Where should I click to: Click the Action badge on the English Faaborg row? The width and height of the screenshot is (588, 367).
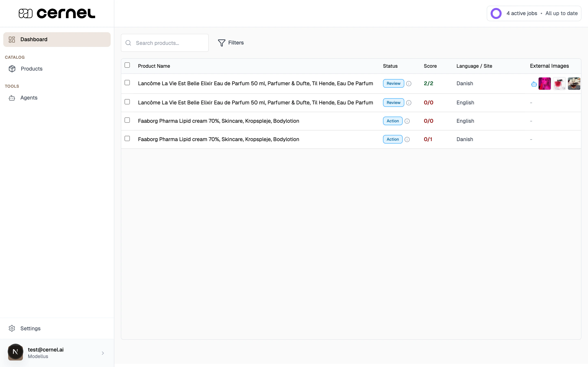click(x=392, y=121)
